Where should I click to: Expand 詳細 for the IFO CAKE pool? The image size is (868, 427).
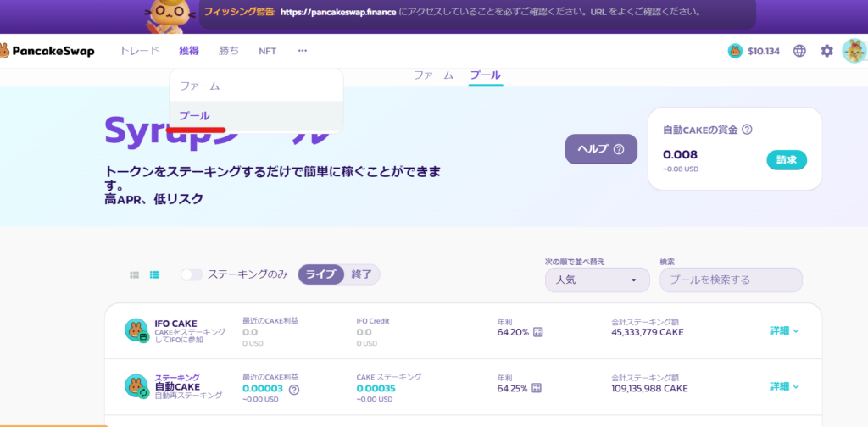coord(784,330)
